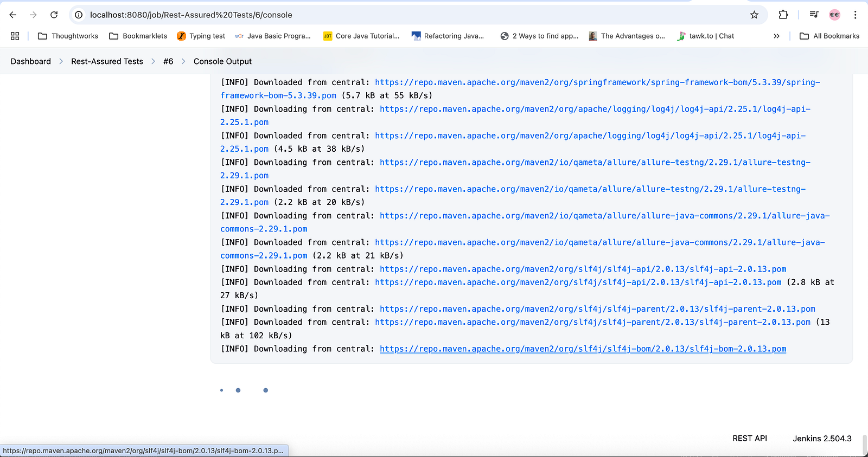This screenshot has height=457, width=868.
Task: Open the Chrome three-dot menu
Action: click(x=855, y=15)
